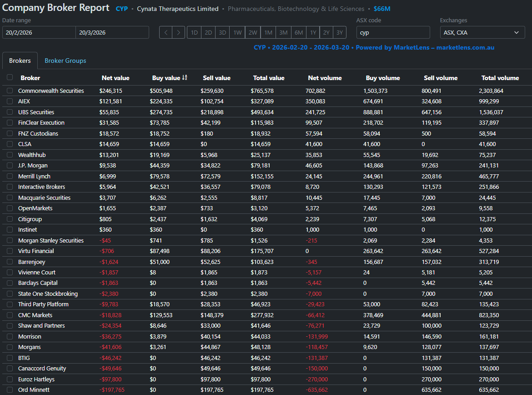Tick the FinClear Execution checkbox
This screenshot has height=395, width=532.
(10, 122)
